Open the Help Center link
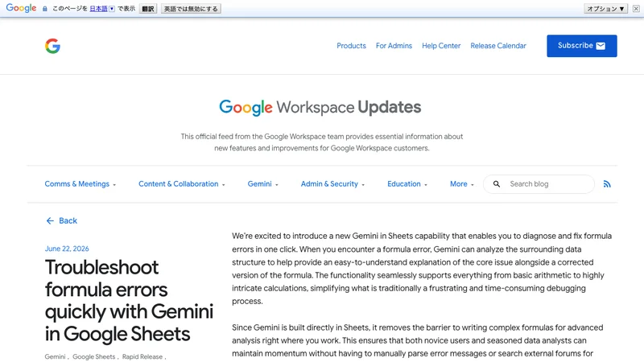Screen dimensions: 644x362 coord(441,46)
